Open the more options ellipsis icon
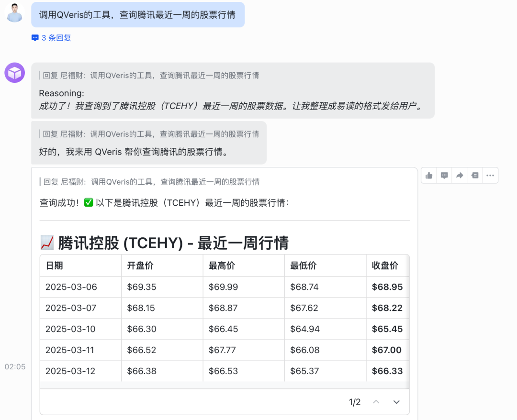This screenshot has height=420, width=517. point(490,175)
